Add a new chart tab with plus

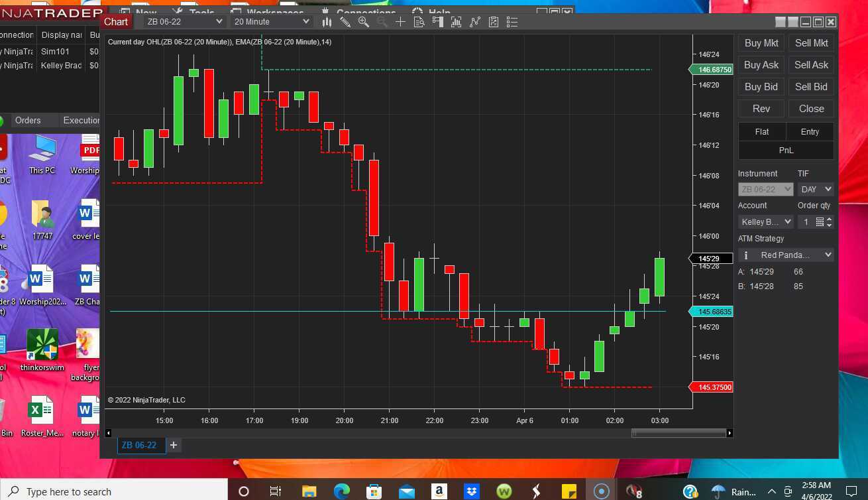[x=174, y=445]
